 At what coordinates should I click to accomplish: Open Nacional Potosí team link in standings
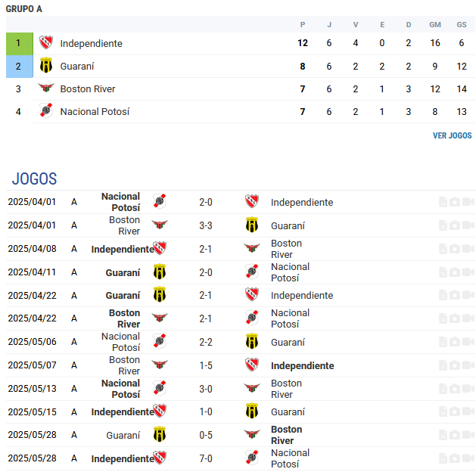pyautogui.click(x=95, y=112)
